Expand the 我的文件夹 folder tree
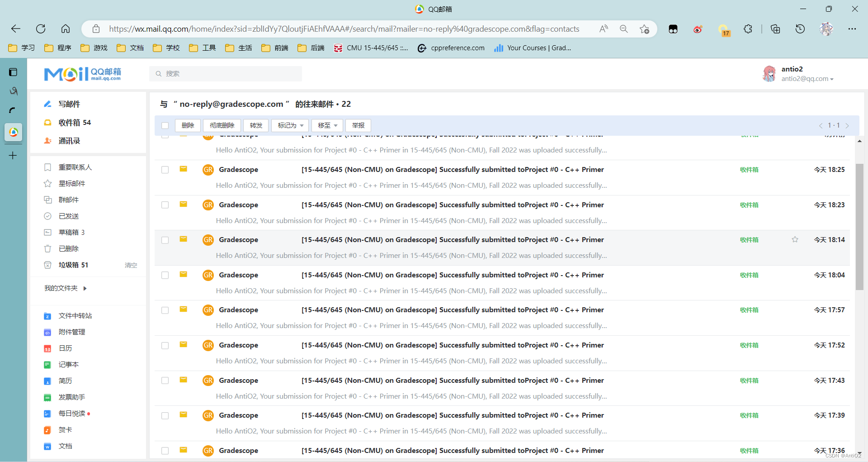 tap(85, 288)
